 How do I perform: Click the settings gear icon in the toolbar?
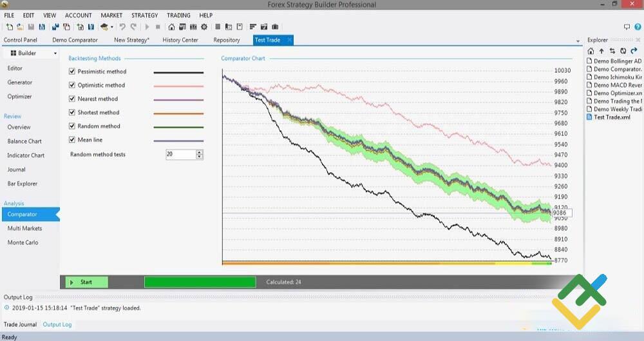204,27
